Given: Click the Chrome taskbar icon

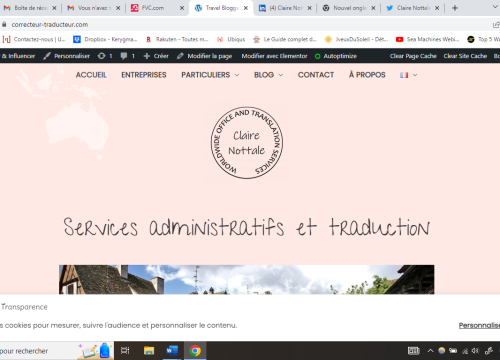Looking at the screenshot, I should (195, 351).
